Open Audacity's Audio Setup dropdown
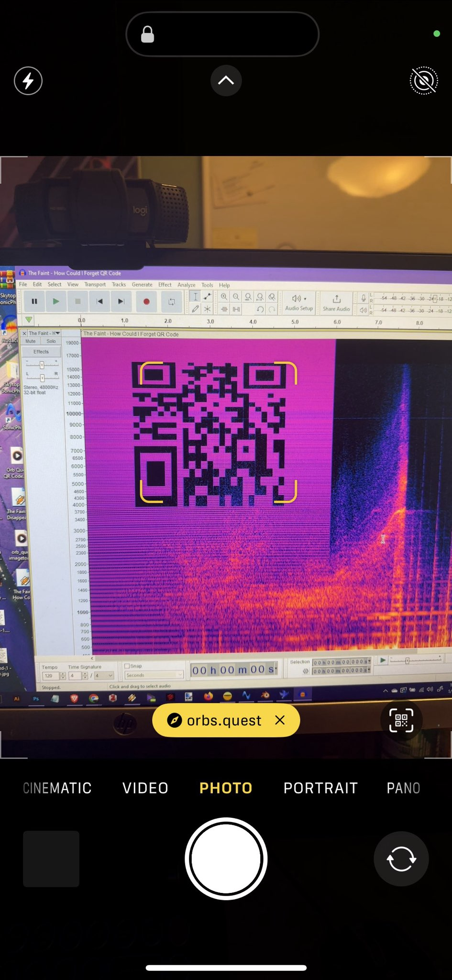Viewport: 452px width, 980px height. click(299, 302)
